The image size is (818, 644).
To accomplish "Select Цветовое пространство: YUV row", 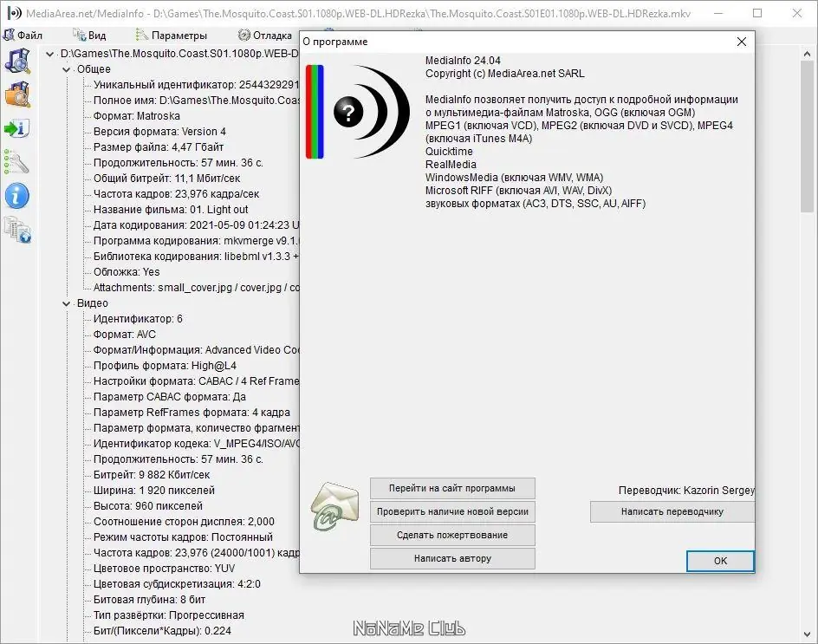I will tap(165, 569).
